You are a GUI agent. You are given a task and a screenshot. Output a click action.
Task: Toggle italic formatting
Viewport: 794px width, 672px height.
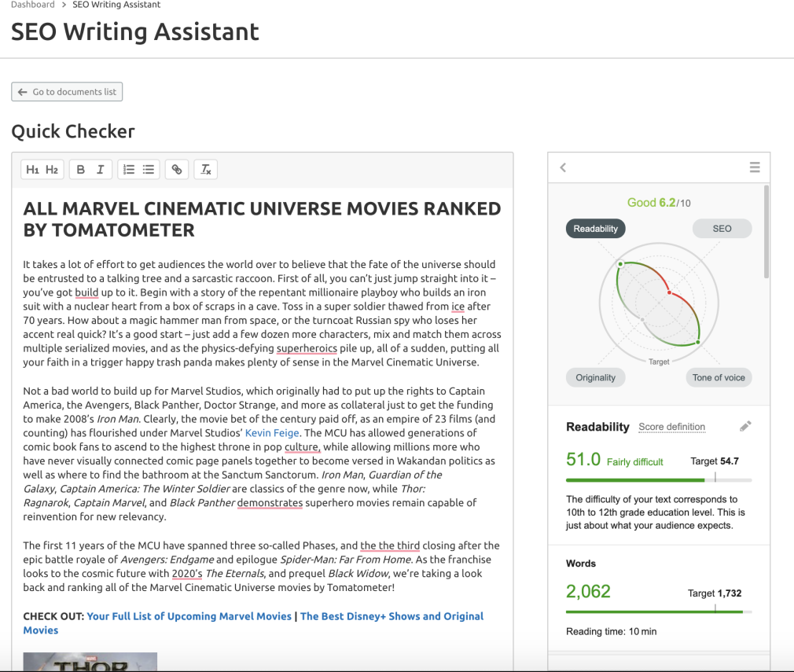click(101, 170)
